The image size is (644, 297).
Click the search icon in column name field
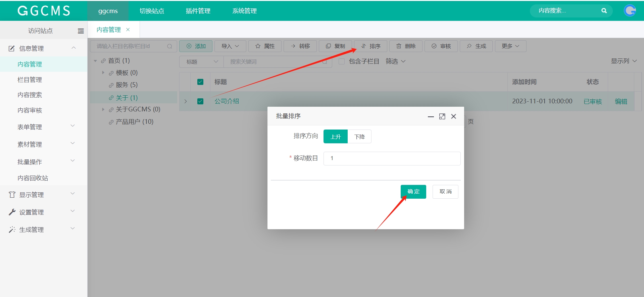click(169, 46)
